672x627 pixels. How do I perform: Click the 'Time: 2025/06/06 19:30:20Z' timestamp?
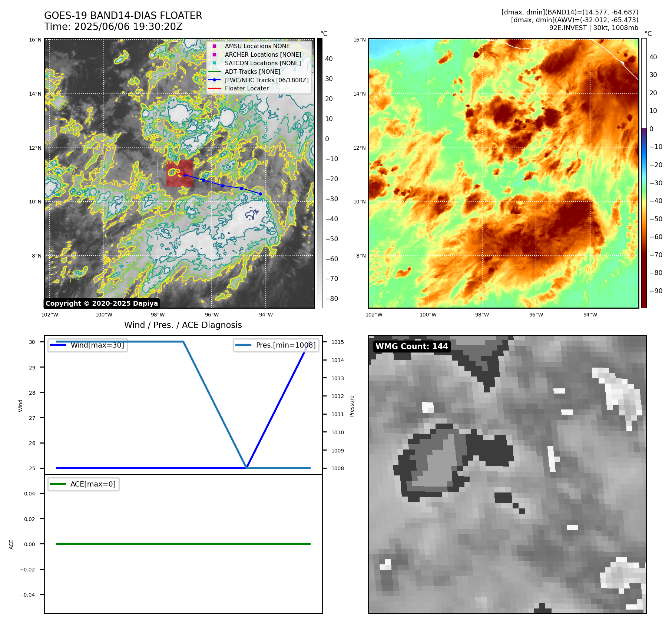point(113,27)
